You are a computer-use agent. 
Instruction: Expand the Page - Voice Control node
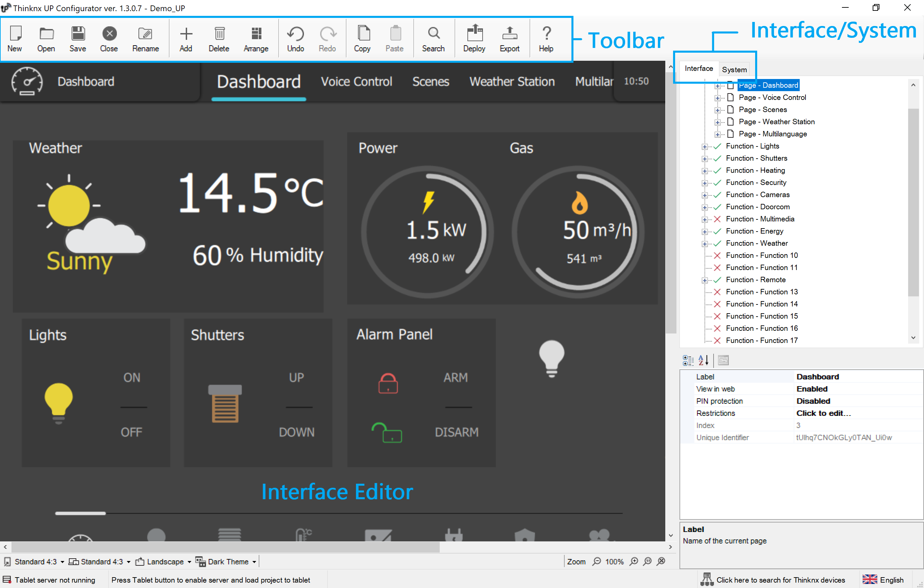[717, 98]
